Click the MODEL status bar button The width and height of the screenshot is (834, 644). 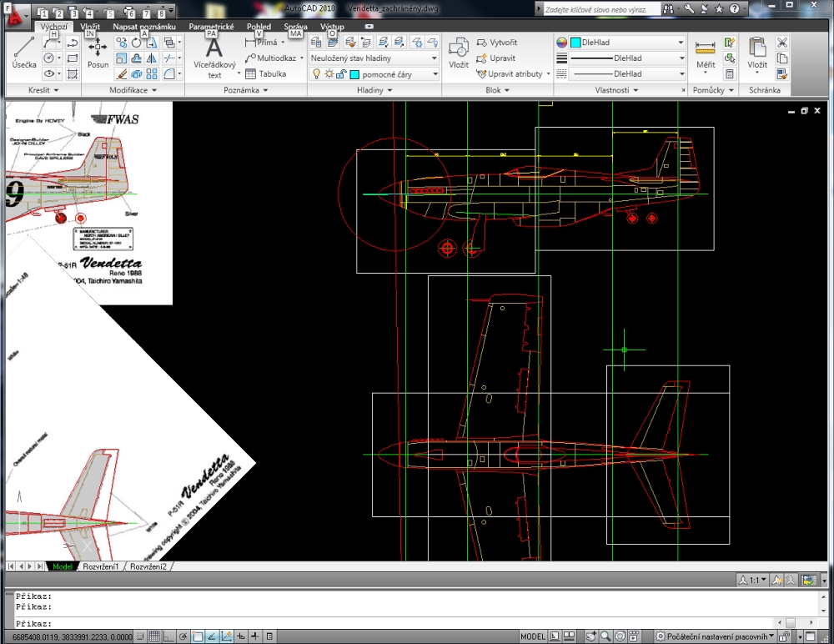(532, 636)
